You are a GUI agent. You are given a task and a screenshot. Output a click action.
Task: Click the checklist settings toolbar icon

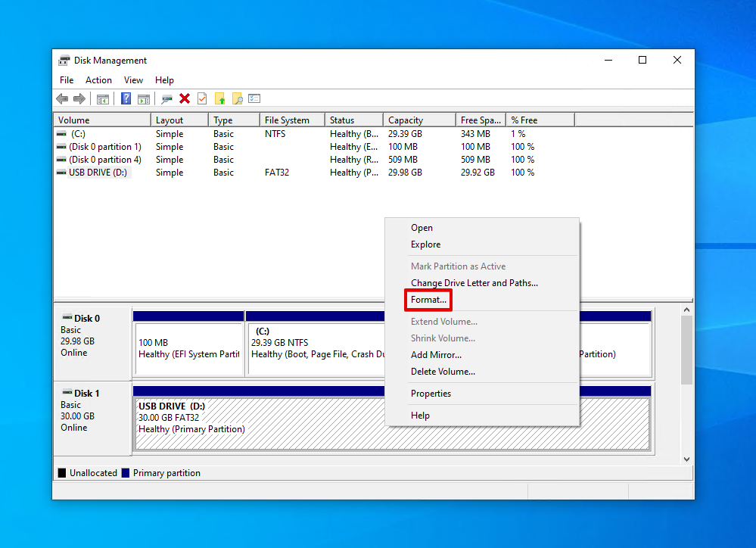[254, 99]
